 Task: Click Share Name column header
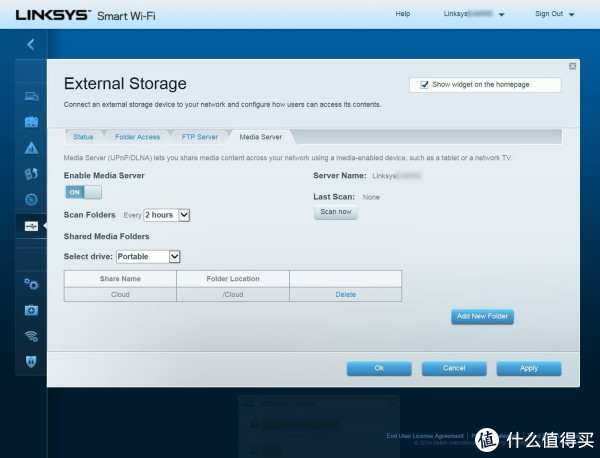click(x=120, y=279)
